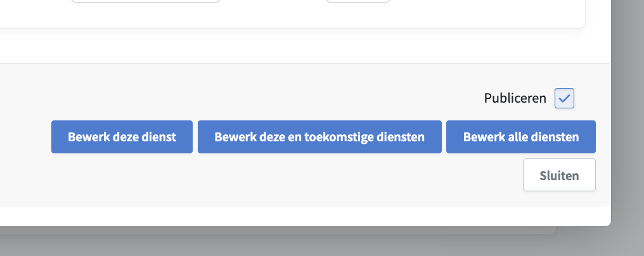The height and width of the screenshot is (256, 644).
Task: Choose 'Bewerk alle diensten'
Action: click(x=520, y=137)
